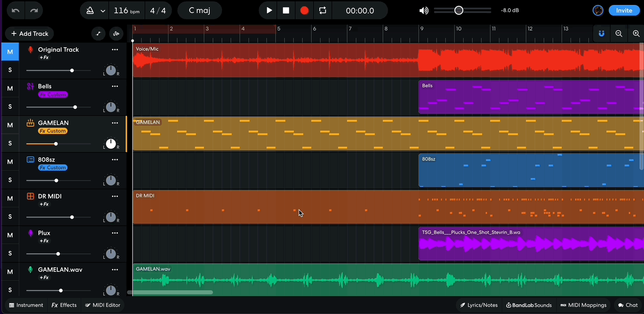Solo the GAMELAN track

(x=10, y=143)
